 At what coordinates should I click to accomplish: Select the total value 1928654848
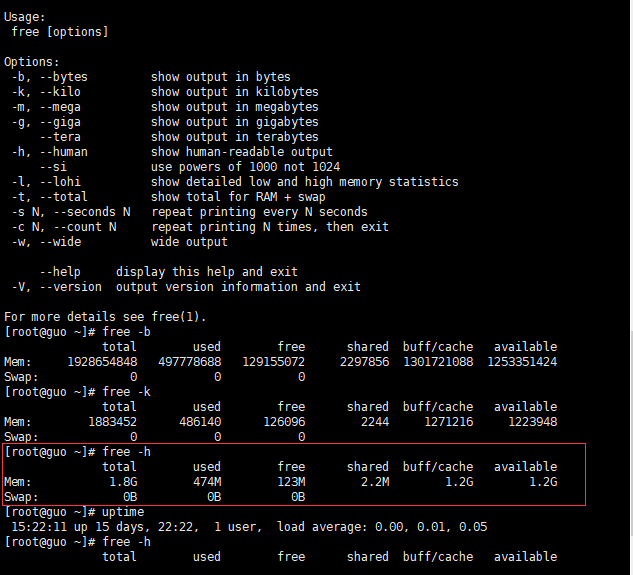(x=102, y=362)
